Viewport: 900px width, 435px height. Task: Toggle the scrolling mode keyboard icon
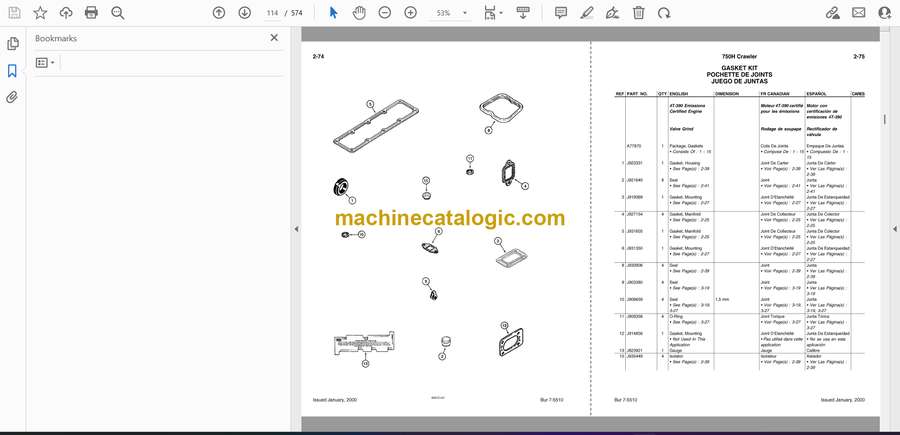pyautogui.click(x=522, y=13)
